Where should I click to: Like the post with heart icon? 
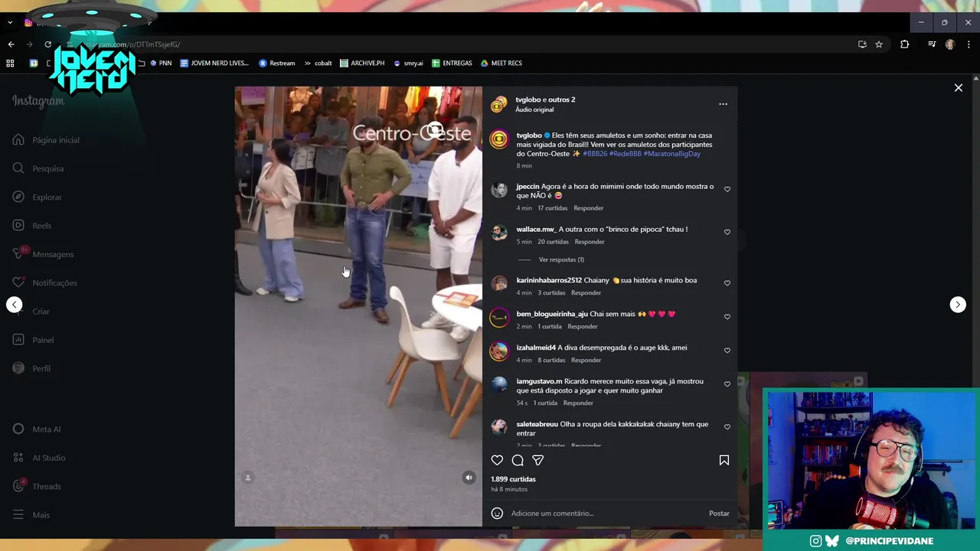[497, 460]
